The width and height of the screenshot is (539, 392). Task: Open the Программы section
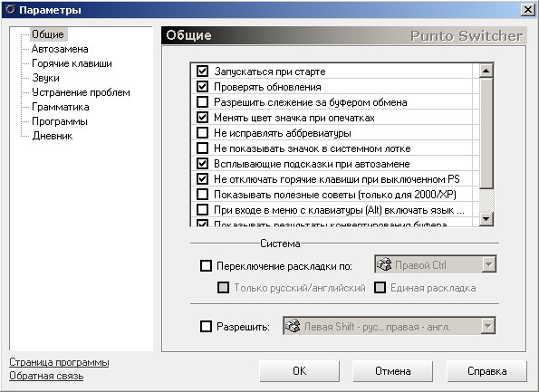(60, 121)
